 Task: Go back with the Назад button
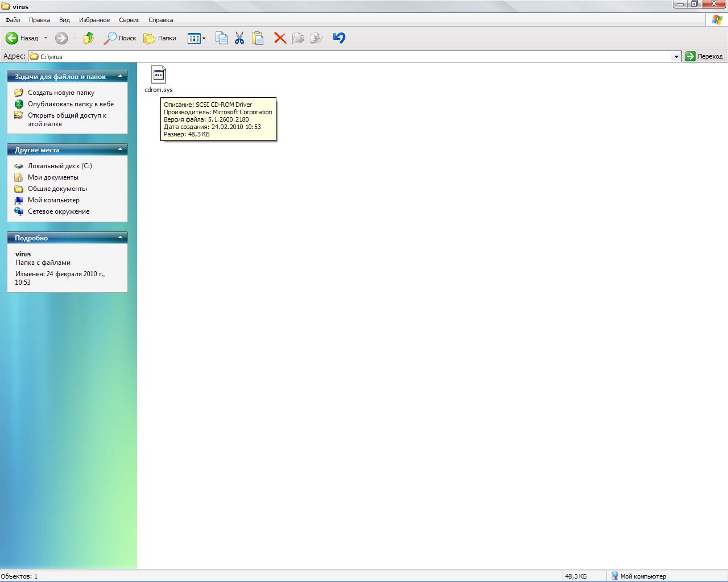22,38
